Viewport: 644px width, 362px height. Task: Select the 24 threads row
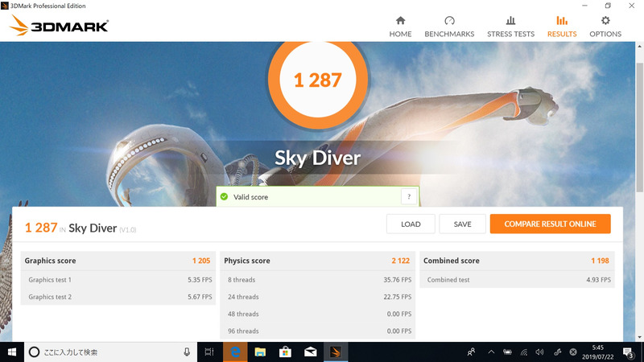(317, 297)
